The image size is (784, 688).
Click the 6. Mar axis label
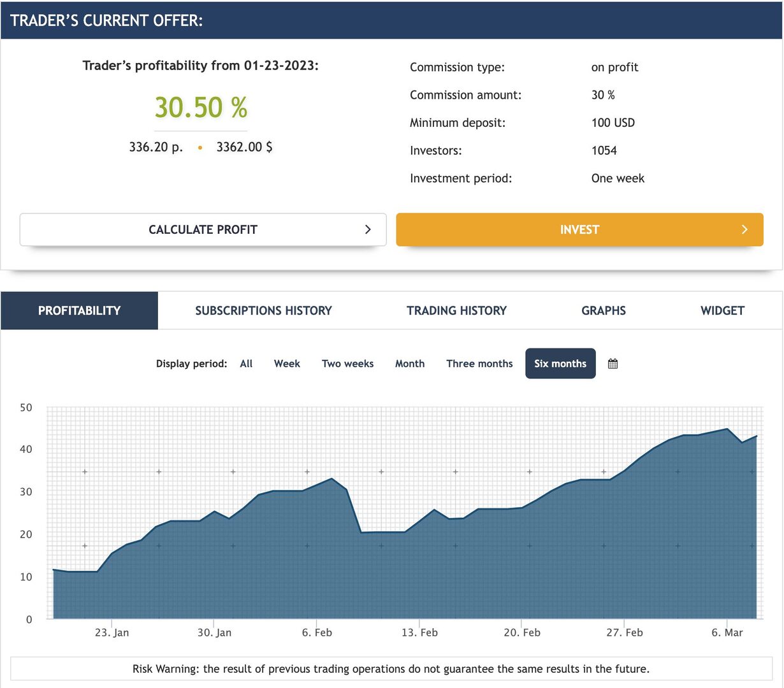pyautogui.click(x=727, y=633)
